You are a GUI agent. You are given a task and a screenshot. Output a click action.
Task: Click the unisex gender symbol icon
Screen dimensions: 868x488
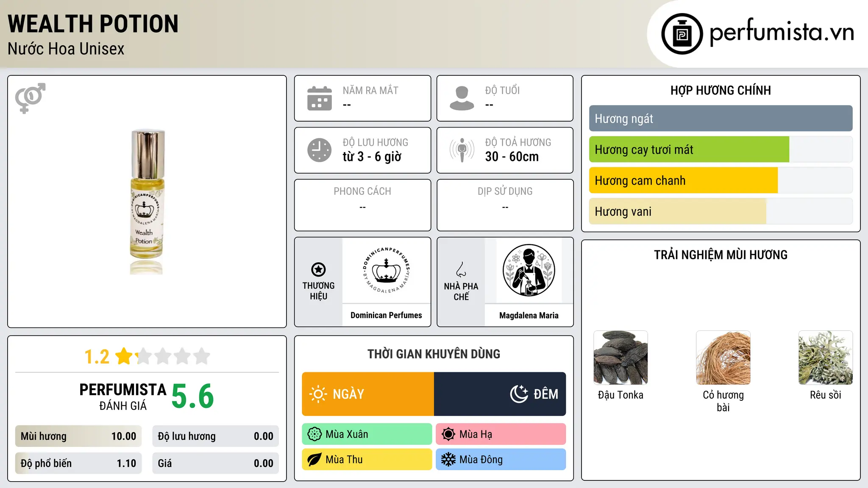pos(30,98)
